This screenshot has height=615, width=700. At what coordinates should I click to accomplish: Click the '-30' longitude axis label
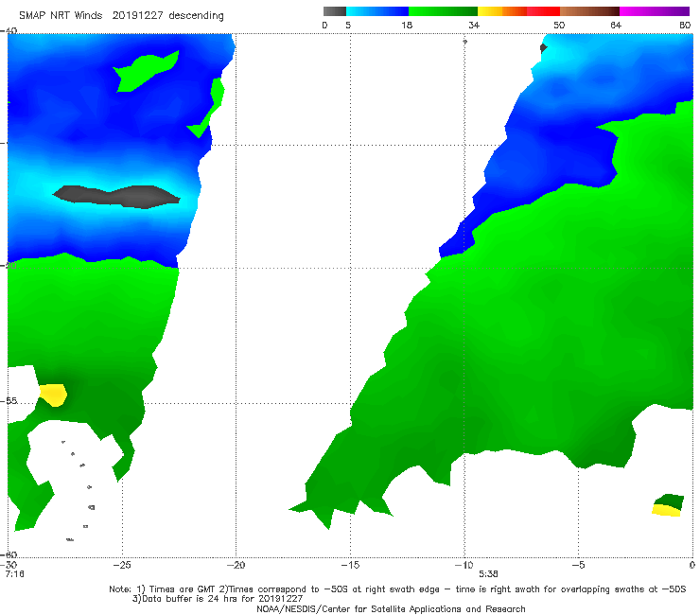[9, 565]
